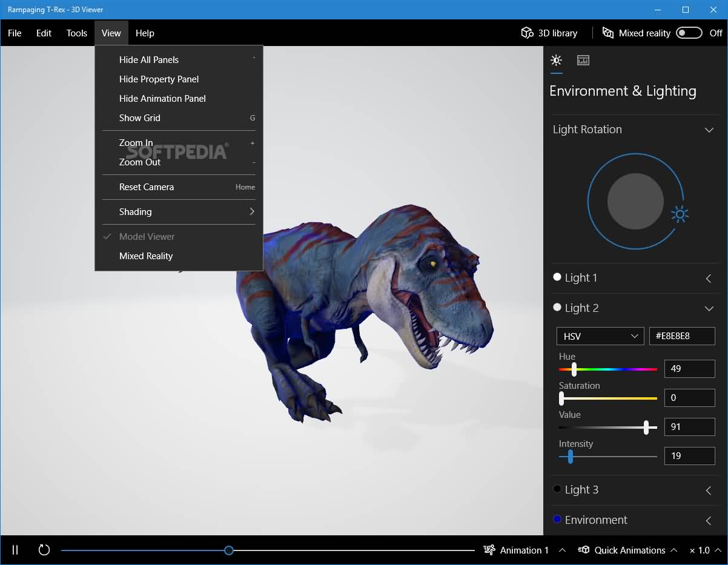This screenshot has height=565, width=728.
Task: Click the hex color #E8E8E8 input field
Action: 681,336
